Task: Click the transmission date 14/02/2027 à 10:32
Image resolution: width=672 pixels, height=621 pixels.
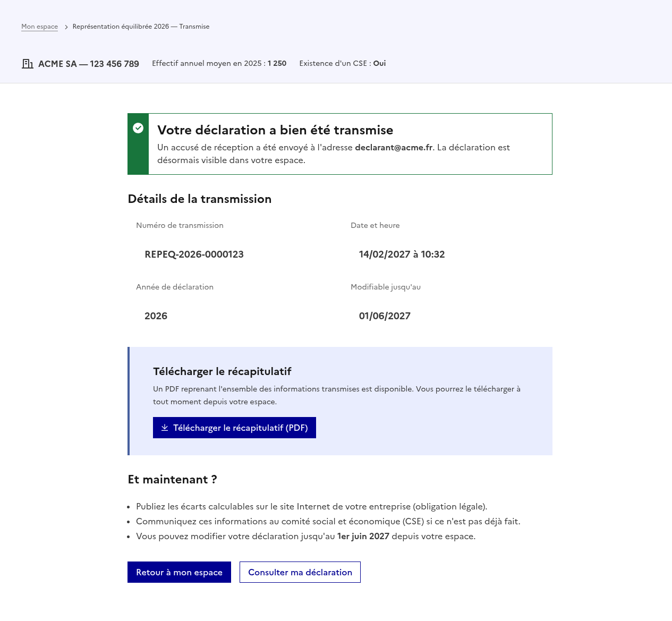Action: point(402,254)
